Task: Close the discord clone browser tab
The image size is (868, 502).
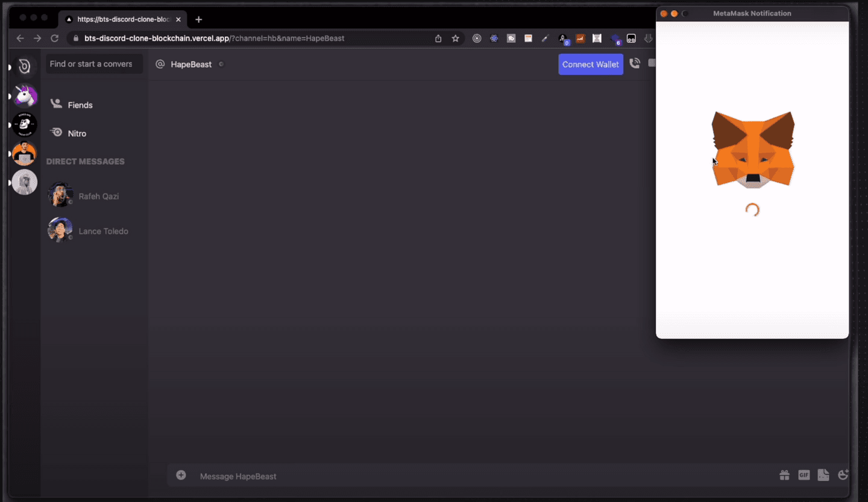Action: [178, 19]
